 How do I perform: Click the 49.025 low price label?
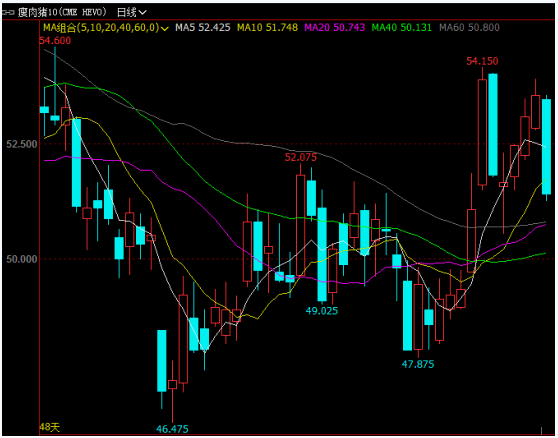(x=322, y=311)
